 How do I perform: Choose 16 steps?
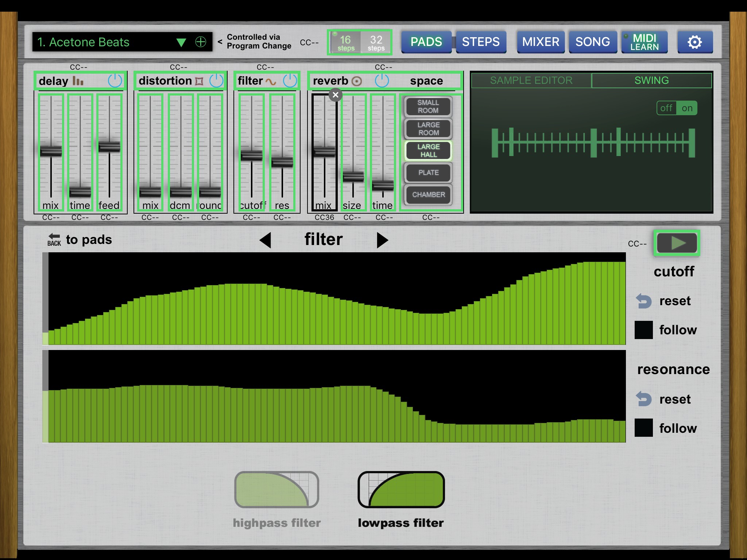coord(345,42)
